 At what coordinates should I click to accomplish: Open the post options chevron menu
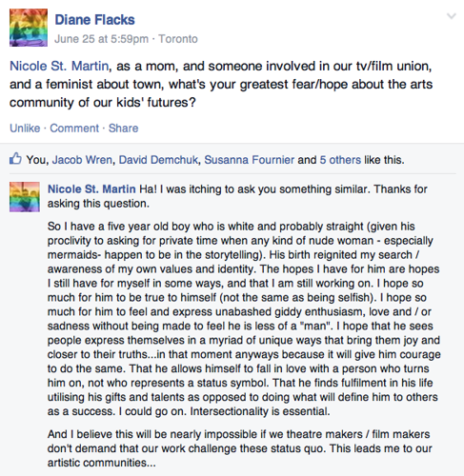452,16
